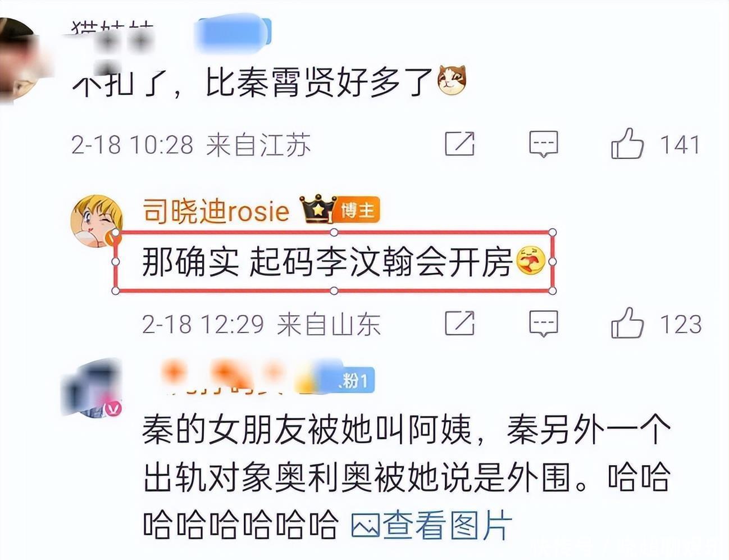The width and height of the screenshot is (729, 560).
Task: Click the 123 like count
Action: tap(680, 324)
